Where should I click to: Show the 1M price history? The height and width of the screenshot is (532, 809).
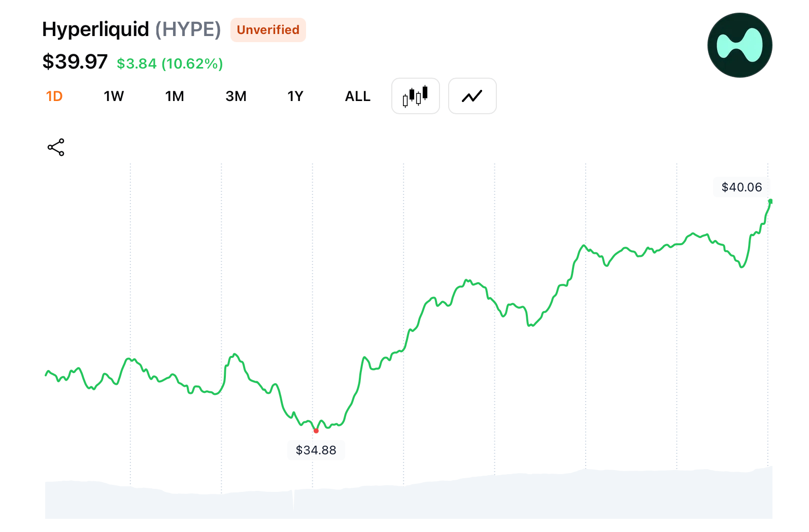[175, 96]
